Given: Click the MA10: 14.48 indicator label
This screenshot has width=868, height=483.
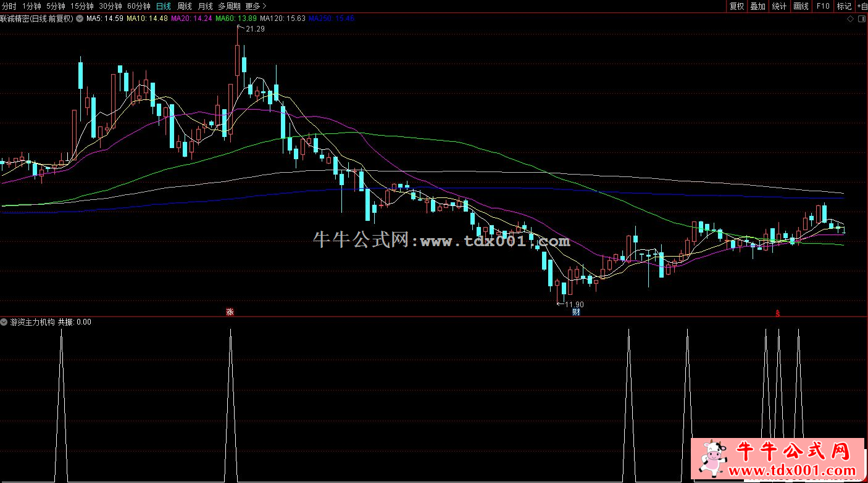Looking at the screenshot, I should pos(148,19).
